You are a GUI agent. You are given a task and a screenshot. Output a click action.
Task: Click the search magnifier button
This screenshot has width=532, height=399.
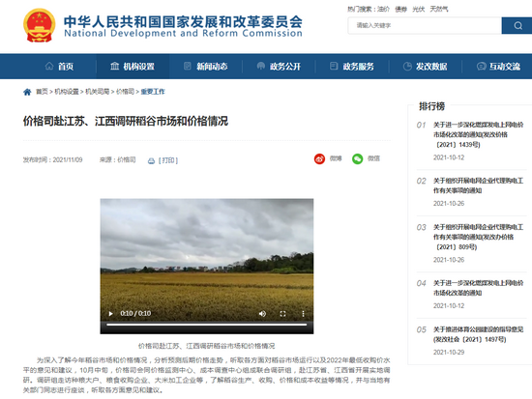pos(517,25)
